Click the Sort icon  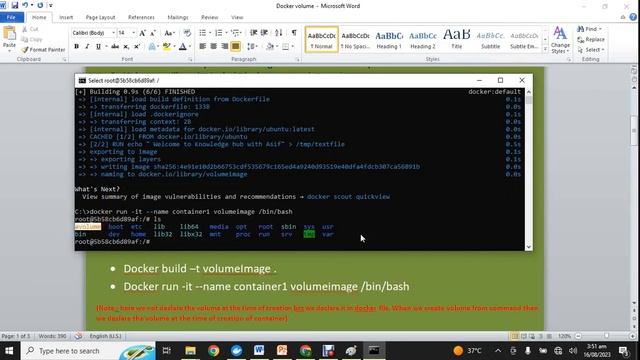click(x=279, y=33)
